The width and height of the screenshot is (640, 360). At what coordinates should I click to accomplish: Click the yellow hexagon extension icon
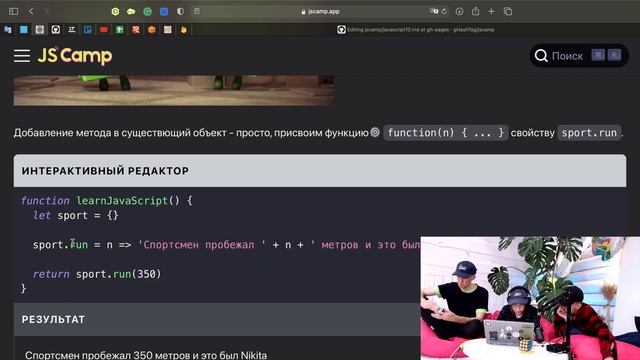[116, 11]
